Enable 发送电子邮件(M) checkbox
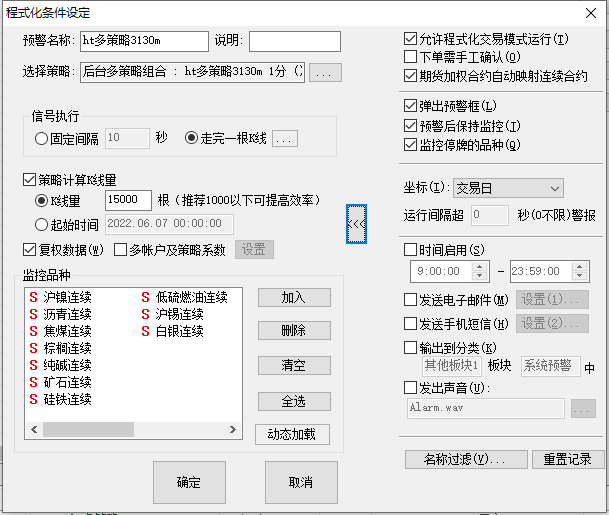 click(411, 300)
